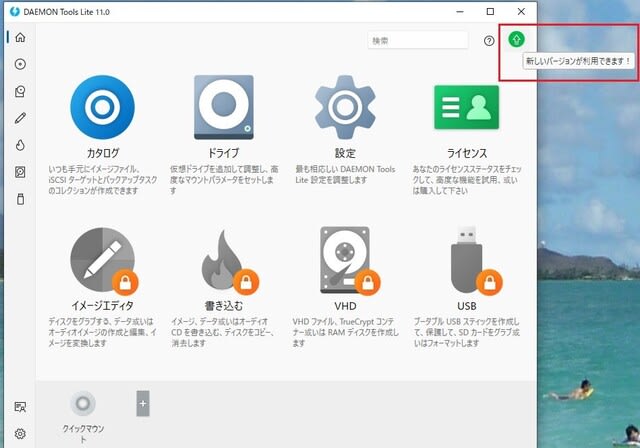
Task: Click the DAEMON Tools logo in title bar
Action: (x=15, y=12)
